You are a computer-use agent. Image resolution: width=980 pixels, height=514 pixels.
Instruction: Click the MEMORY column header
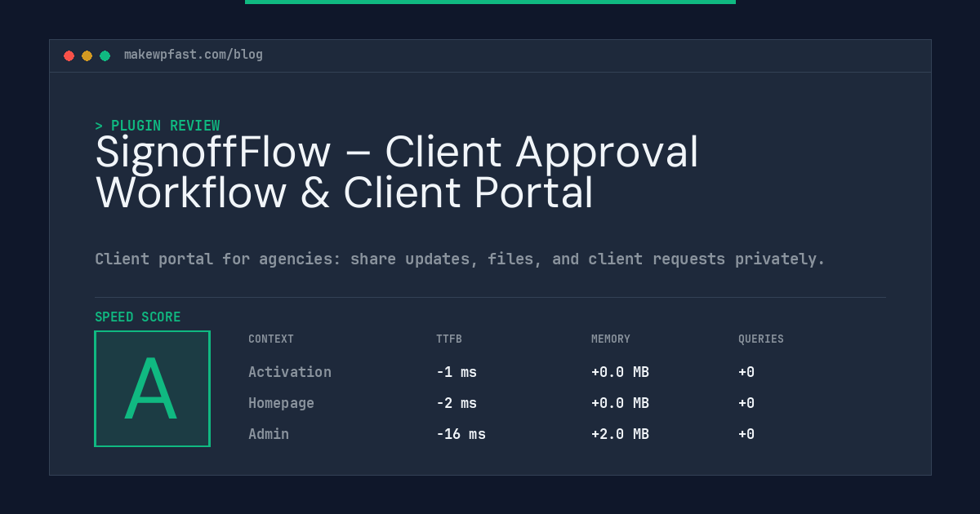pyautogui.click(x=611, y=339)
